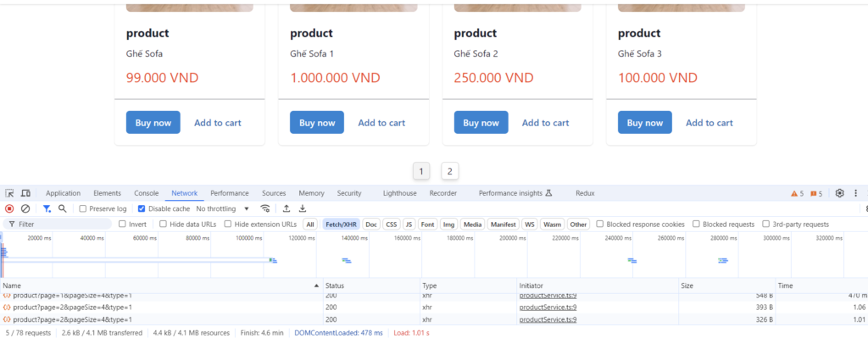Filter requests by Doc type

coord(371,224)
